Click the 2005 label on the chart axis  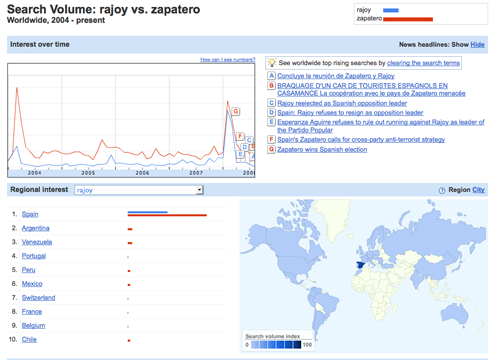pos(88,173)
